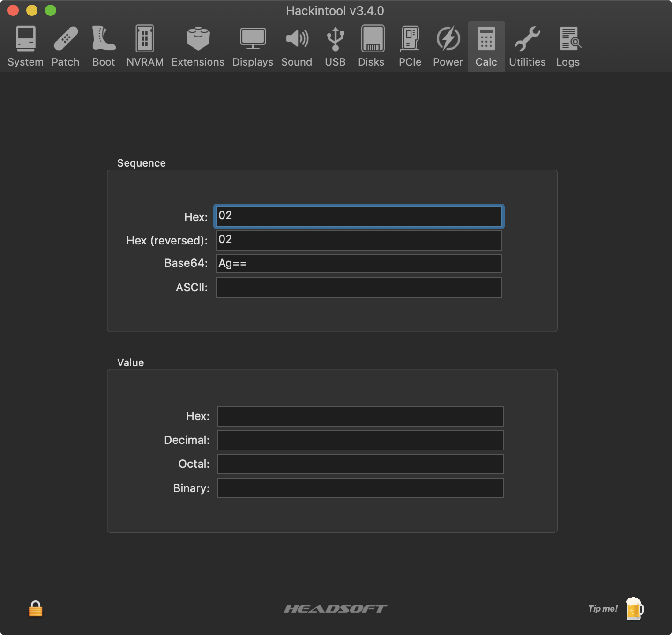The height and width of the screenshot is (635, 672).
Task: Click the Binary value field
Action: (x=361, y=488)
